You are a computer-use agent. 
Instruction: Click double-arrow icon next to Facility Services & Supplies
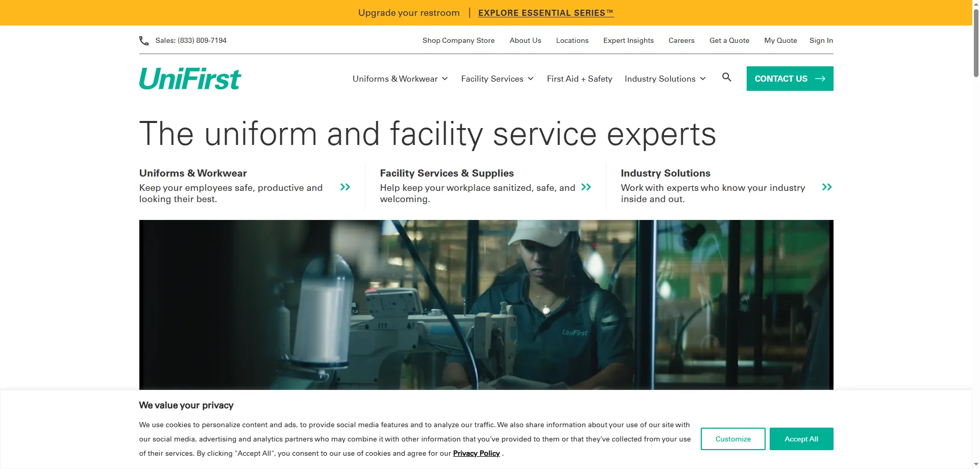point(586,187)
